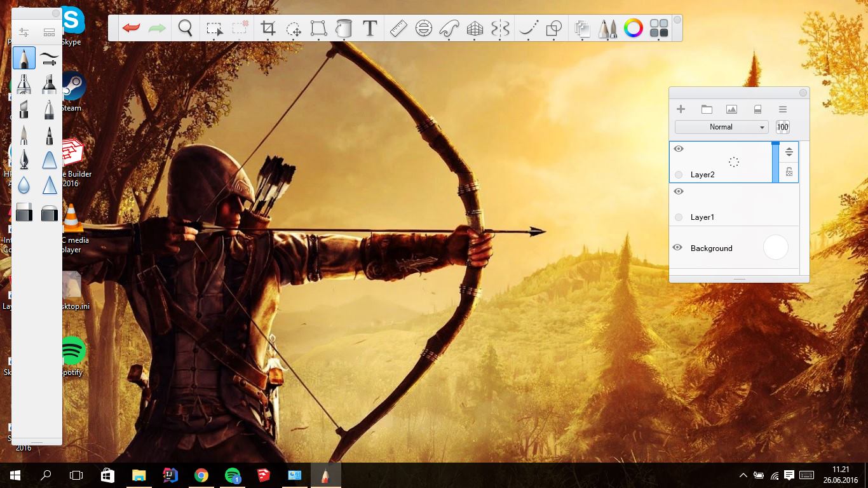
Task: Show the Layer Editor from toolbar
Action: click(x=582, y=29)
